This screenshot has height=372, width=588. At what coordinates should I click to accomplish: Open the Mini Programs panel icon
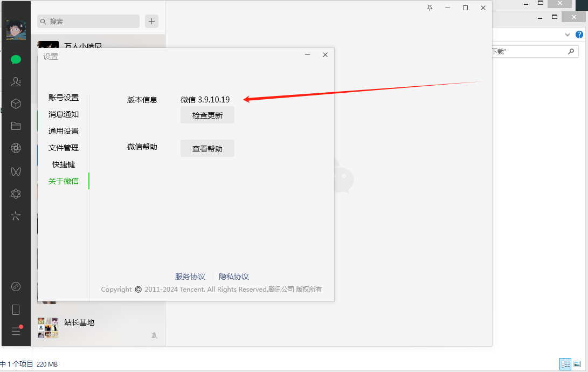point(16,287)
